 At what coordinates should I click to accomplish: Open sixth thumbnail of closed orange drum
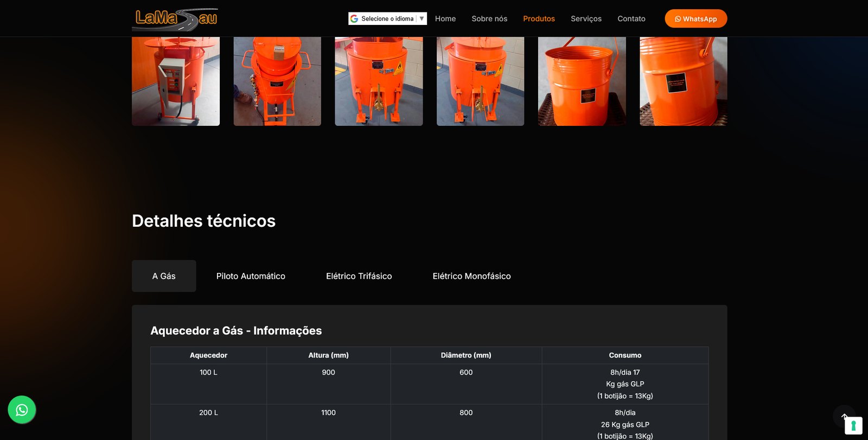click(x=684, y=81)
